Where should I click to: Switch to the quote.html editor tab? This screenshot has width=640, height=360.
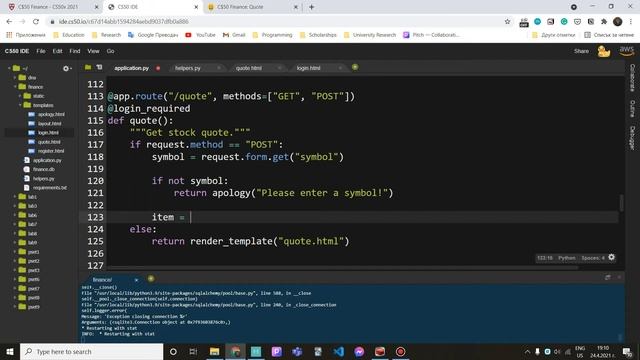click(249, 68)
